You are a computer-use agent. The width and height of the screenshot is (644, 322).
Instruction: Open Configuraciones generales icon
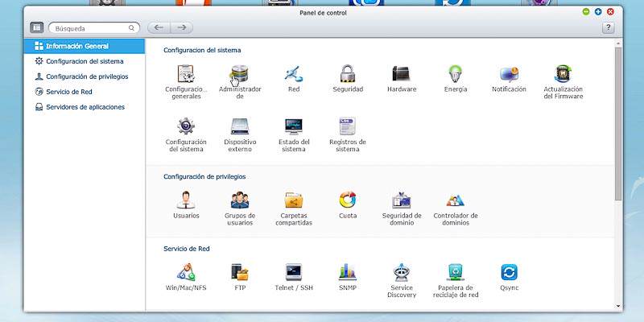point(186,74)
